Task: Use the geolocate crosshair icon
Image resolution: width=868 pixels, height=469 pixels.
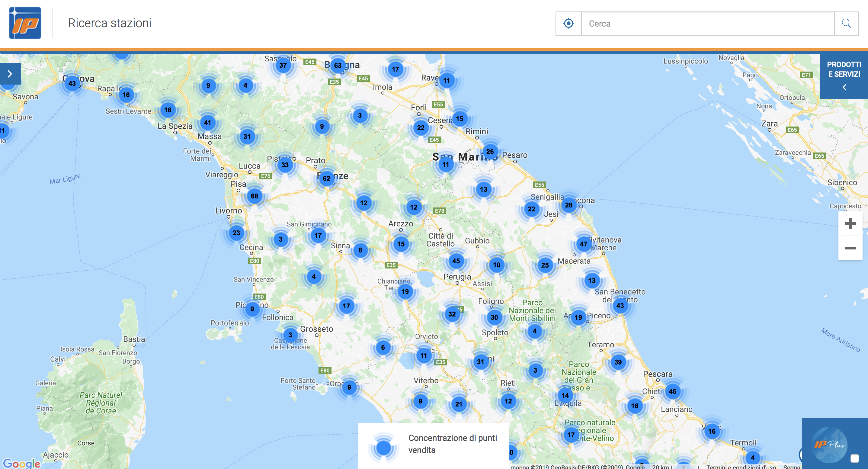Action: coord(569,23)
